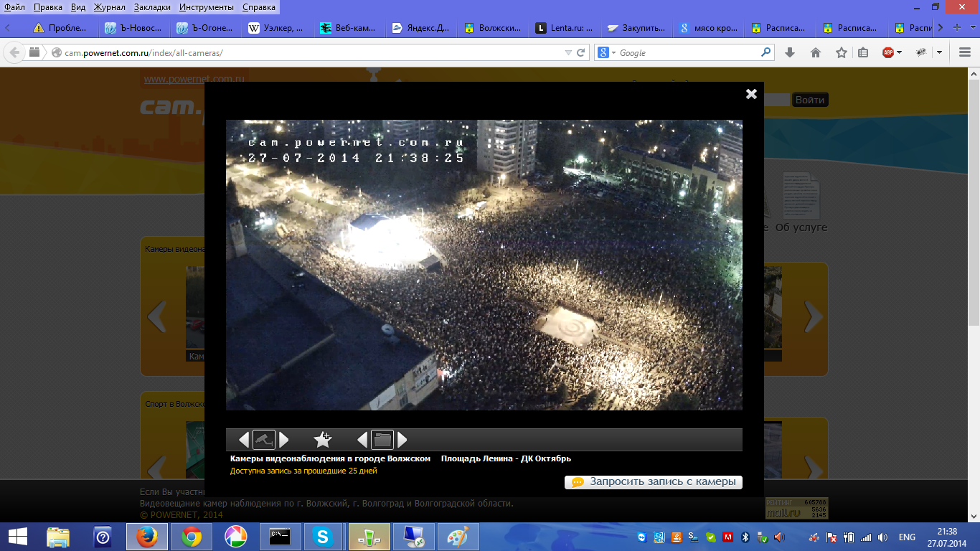Go to the next camera category in the carousel
This screenshot has height=551, width=980.
click(812, 316)
